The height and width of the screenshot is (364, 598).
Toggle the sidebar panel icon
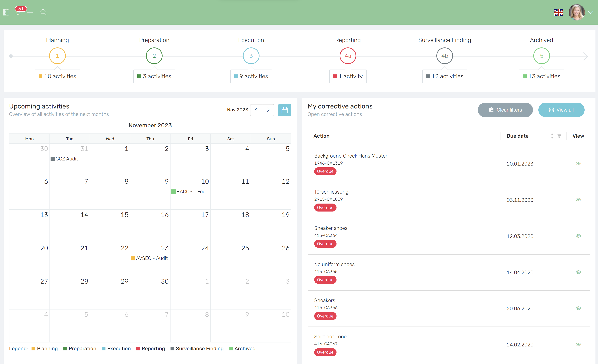(6, 12)
